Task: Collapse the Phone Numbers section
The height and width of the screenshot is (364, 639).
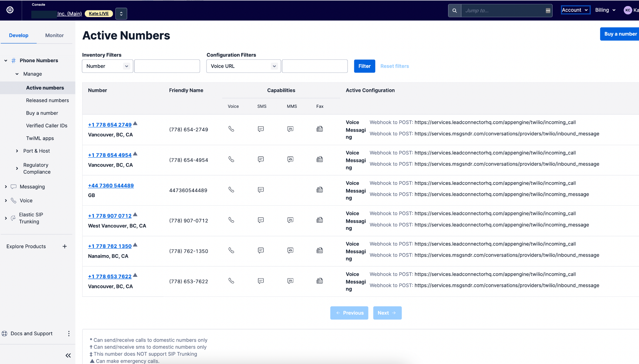Action: click(6, 60)
